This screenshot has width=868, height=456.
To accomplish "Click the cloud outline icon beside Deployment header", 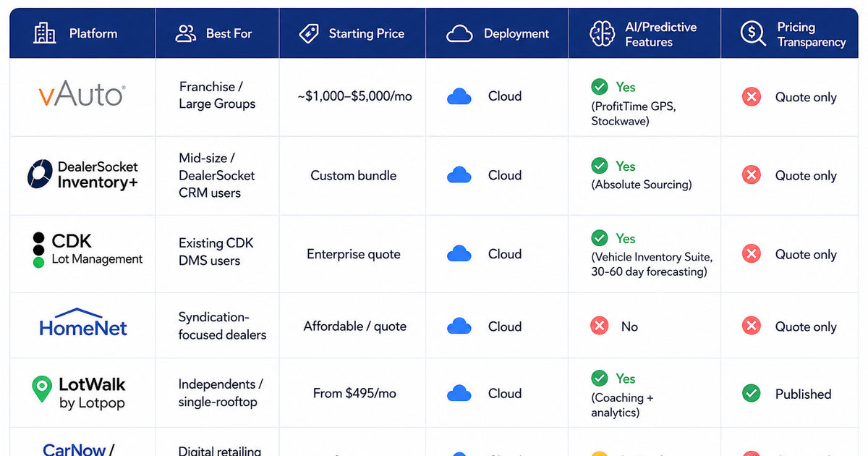I will (x=459, y=34).
